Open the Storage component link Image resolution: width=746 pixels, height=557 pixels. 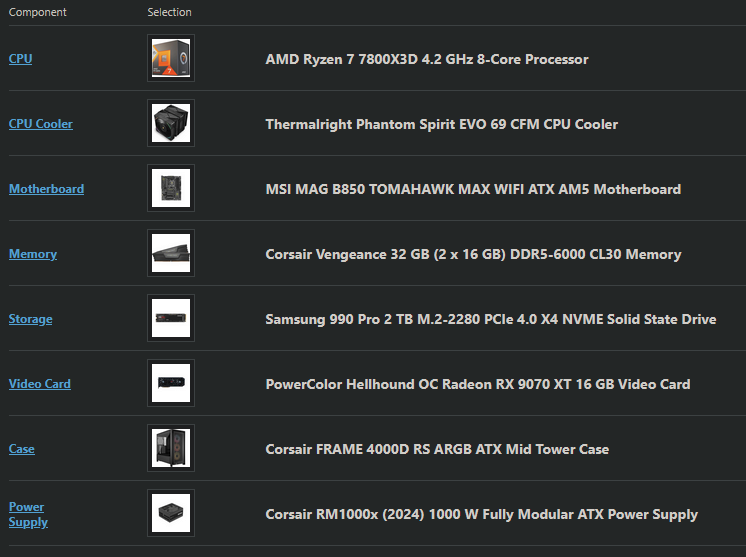pyautogui.click(x=30, y=319)
